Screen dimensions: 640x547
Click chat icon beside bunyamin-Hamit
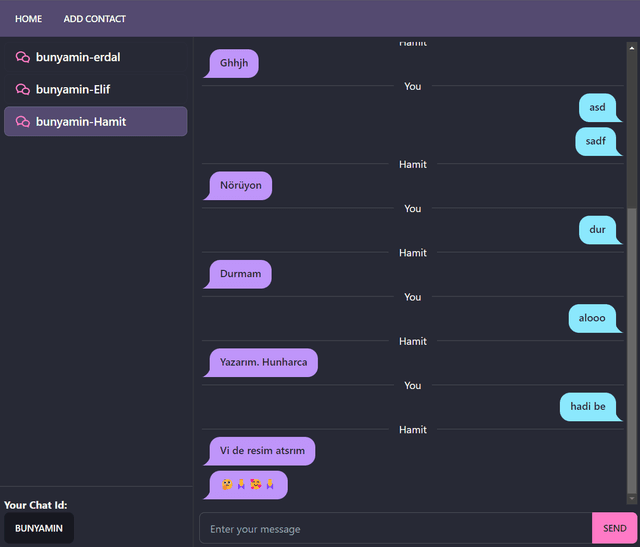coord(23,122)
